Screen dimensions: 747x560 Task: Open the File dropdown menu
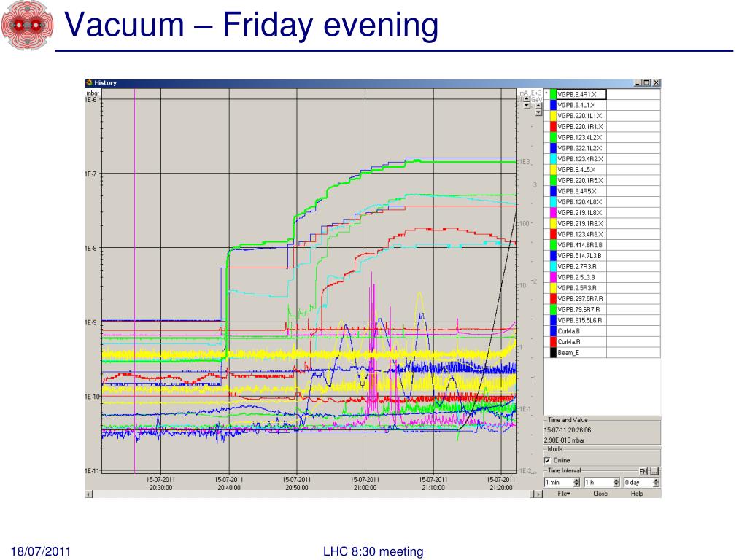click(564, 494)
